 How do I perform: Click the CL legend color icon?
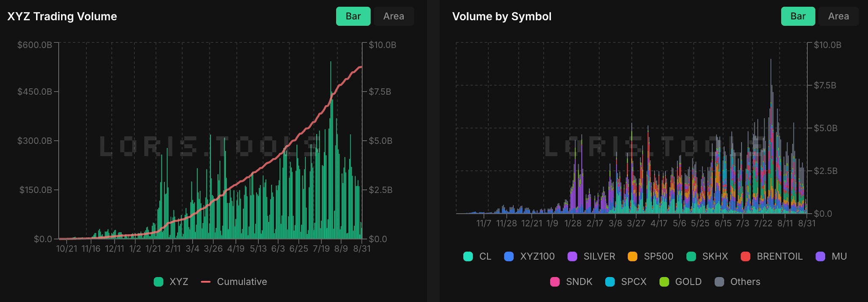tap(468, 256)
